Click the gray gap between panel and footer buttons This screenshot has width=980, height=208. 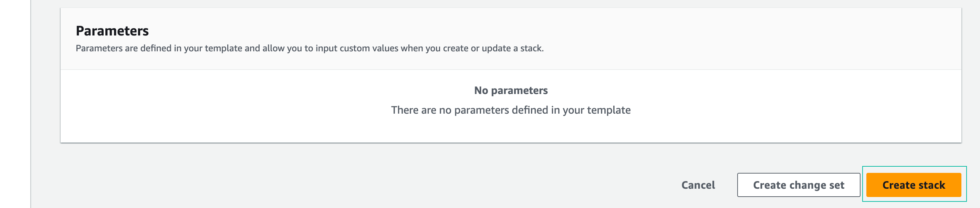pyautogui.click(x=494, y=157)
